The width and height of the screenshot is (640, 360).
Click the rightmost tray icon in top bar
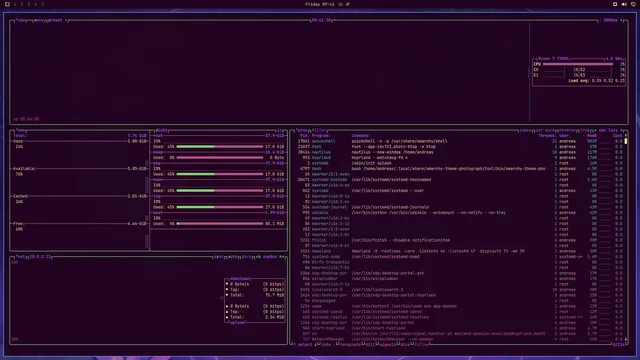pyautogui.click(x=633, y=4)
